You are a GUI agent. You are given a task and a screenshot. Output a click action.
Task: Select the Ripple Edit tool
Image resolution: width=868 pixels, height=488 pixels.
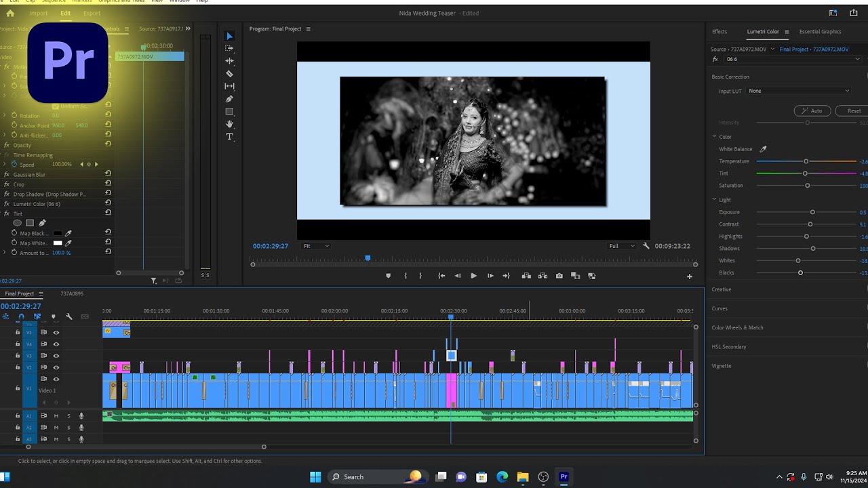[229, 61]
